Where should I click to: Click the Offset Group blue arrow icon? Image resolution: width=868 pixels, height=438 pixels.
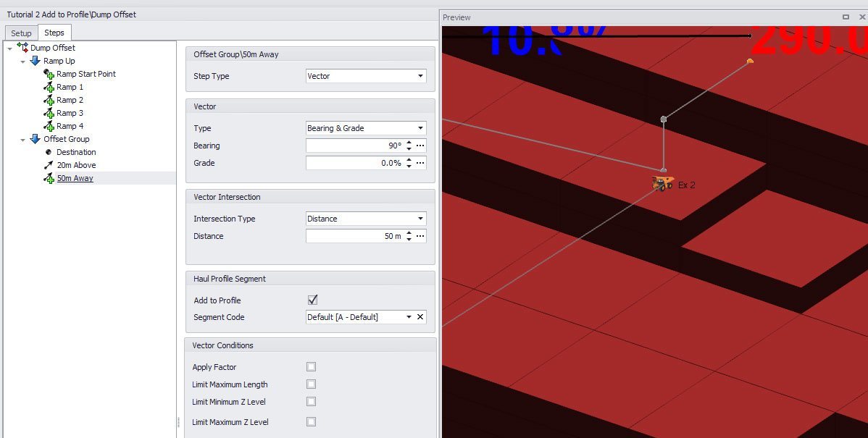click(36, 139)
